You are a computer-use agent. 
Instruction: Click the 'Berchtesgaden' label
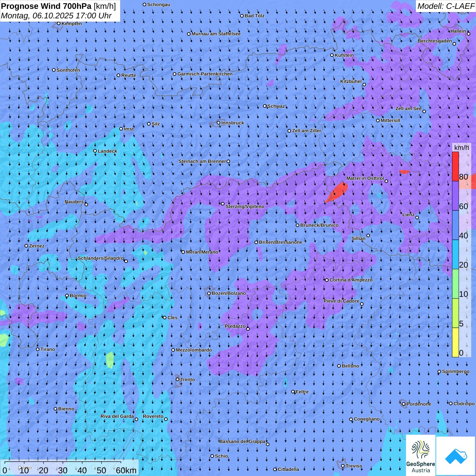point(435,41)
